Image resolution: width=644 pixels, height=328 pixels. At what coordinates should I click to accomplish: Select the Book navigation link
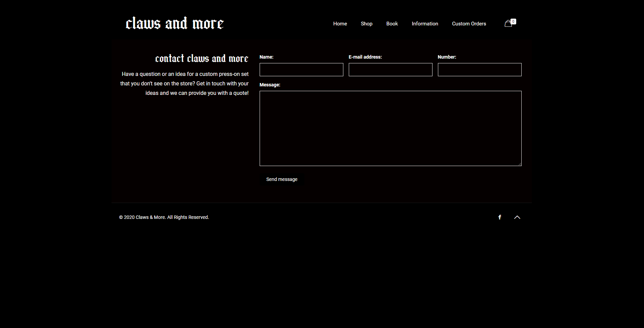392,24
